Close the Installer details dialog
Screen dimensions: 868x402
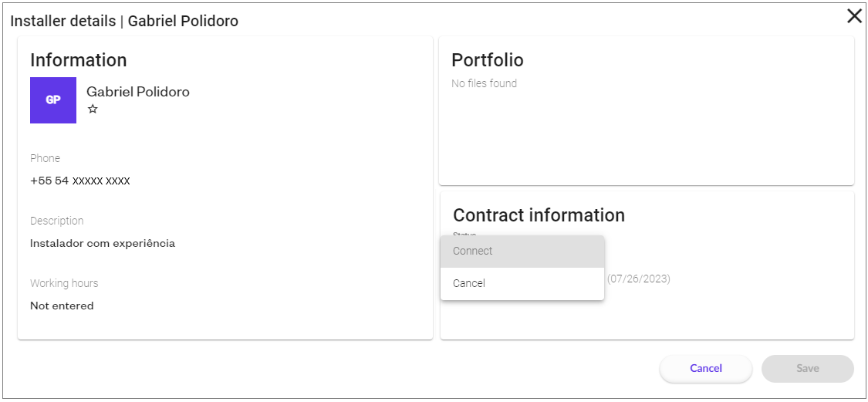pyautogui.click(x=854, y=17)
